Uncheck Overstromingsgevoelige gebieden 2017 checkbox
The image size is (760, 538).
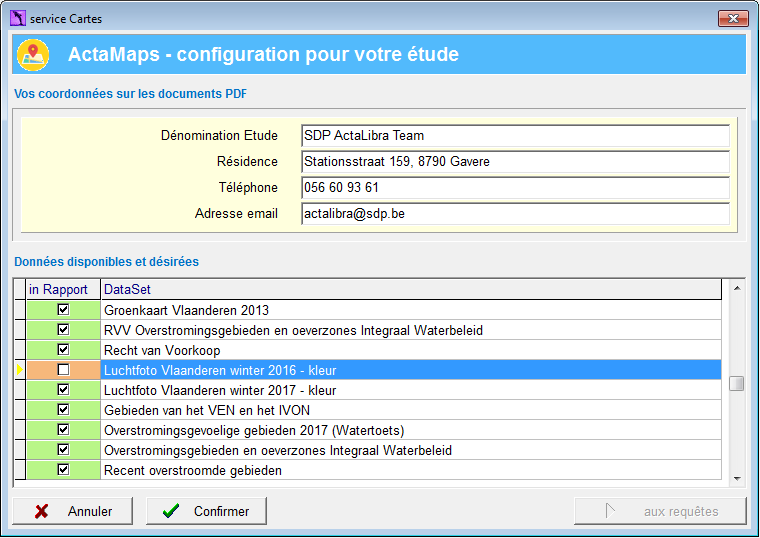63,430
